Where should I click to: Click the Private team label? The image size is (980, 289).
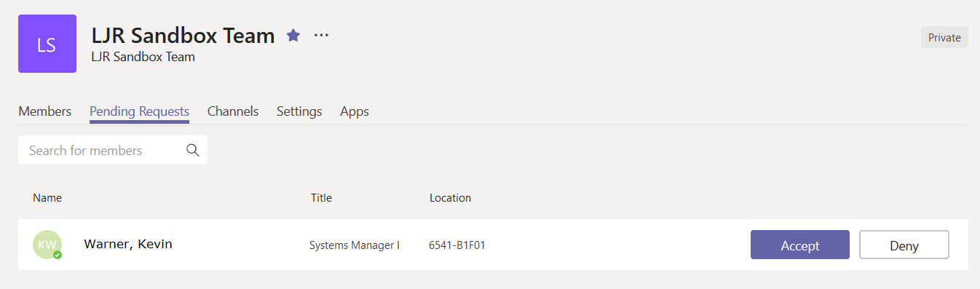[x=944, y=38]
